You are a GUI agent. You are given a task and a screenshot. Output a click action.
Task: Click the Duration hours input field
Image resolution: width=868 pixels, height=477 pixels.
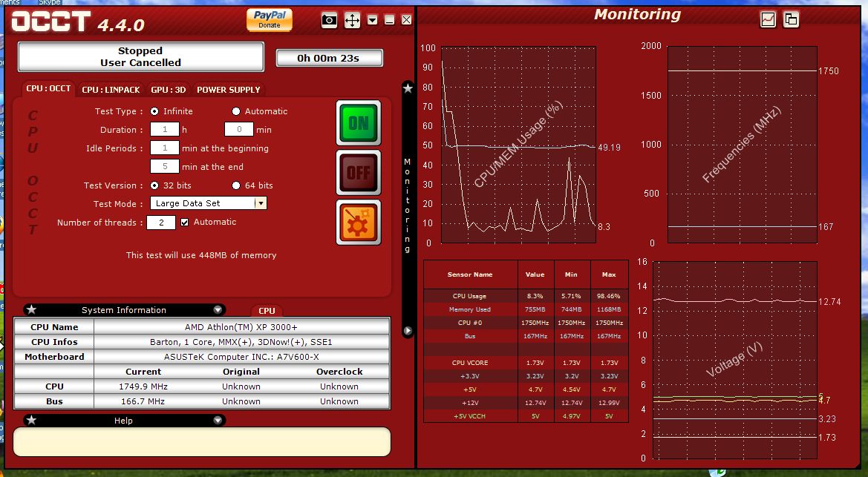coord(164,130)
